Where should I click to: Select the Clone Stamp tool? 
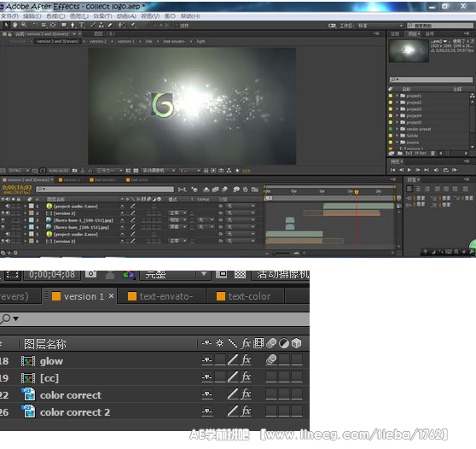point(102,25)
